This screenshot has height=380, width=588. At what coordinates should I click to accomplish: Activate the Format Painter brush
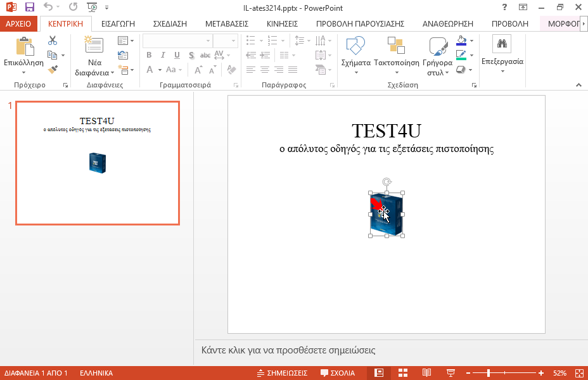(53, 69)
